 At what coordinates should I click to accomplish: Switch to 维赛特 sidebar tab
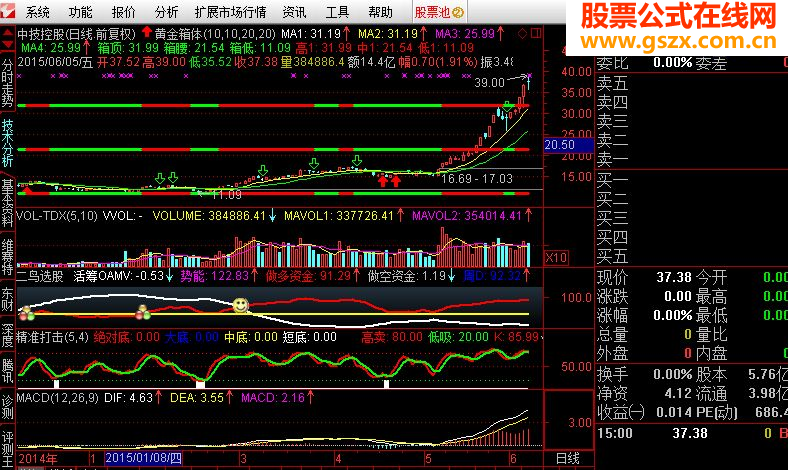(8, 257)
